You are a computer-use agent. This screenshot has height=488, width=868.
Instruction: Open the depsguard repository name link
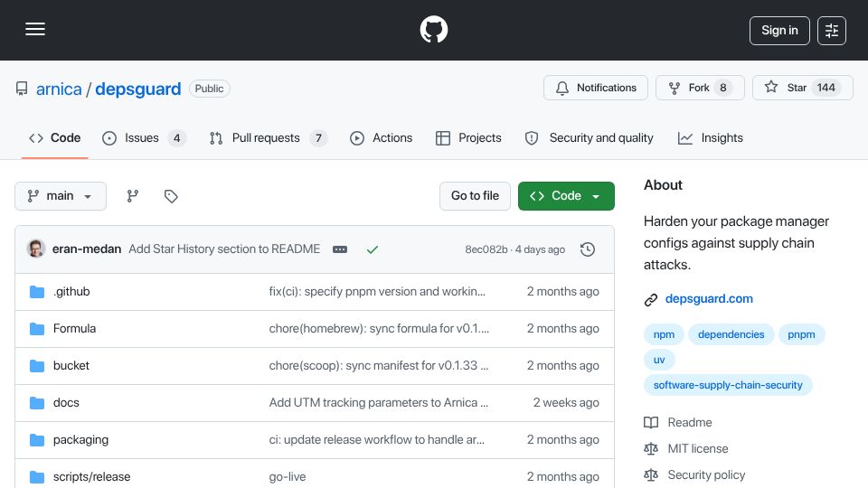pyautogui.click(x=137, y=89)
